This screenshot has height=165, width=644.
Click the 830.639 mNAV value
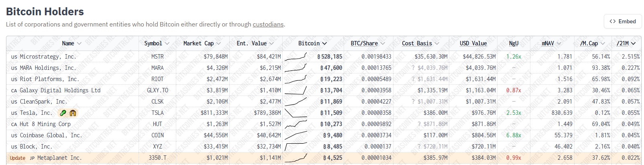[562, 113]
